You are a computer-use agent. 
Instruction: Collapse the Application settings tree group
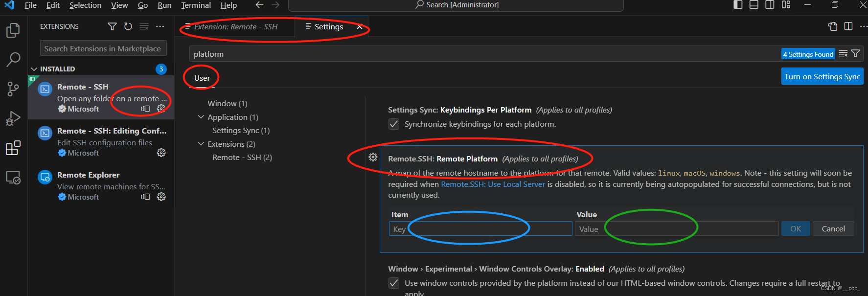[201, 117]
